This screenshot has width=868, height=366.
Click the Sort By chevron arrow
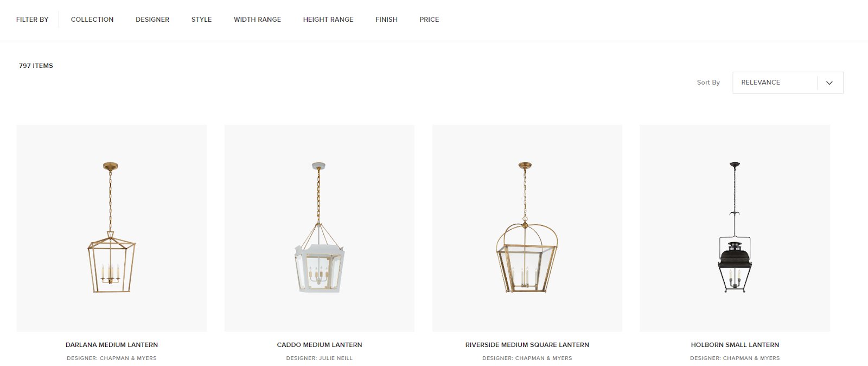click(x=829, y=83)
